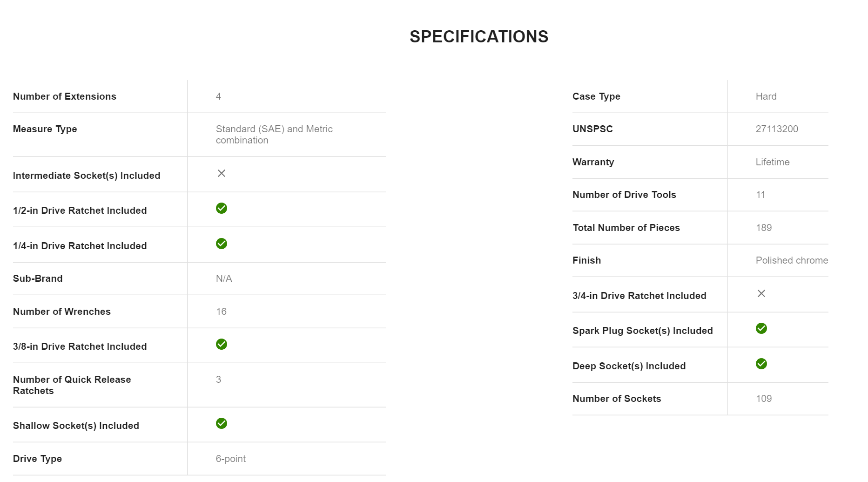
Task: Click the 1/4-in Drive Ratchet green checkmark
Action: click(222, 244)
